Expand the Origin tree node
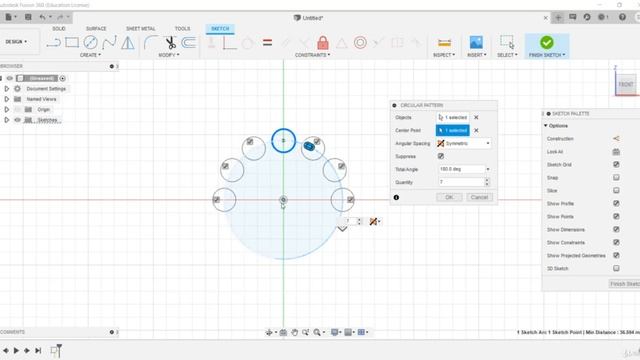The height and width of the screenshot is (360, 640). pos(7,109)
